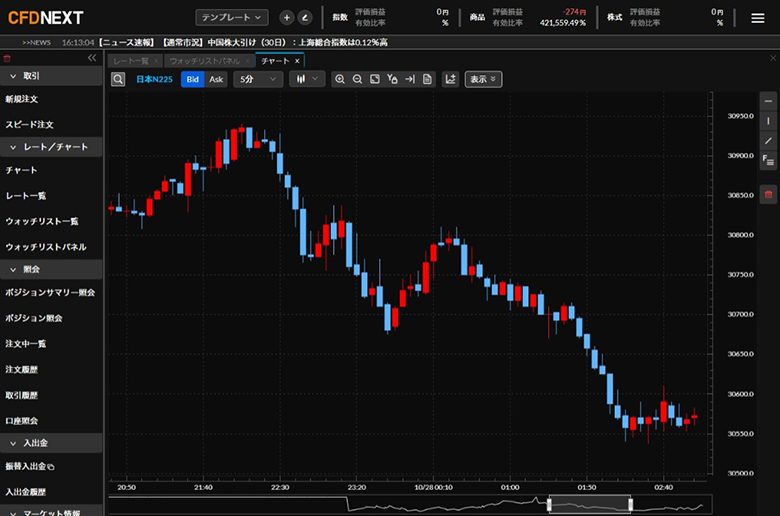Open the chart type candlestick dropdown

click(x=306, y=79)
